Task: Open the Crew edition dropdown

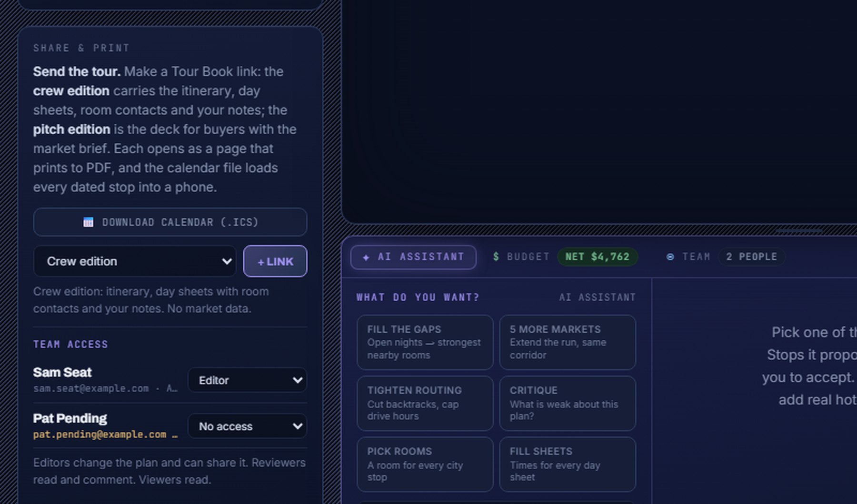Action: point(135,261)
